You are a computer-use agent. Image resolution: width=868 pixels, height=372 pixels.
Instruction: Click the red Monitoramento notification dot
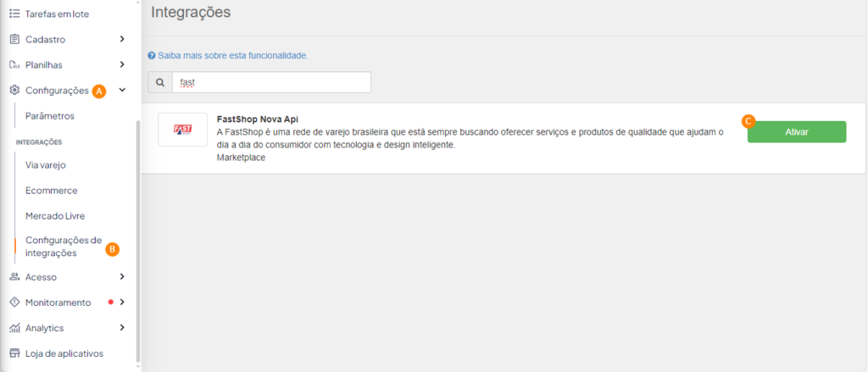(111, 303)
